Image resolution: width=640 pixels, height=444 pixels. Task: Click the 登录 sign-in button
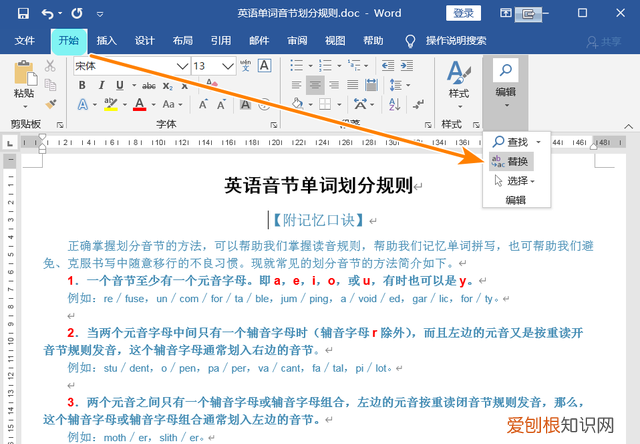463,13
